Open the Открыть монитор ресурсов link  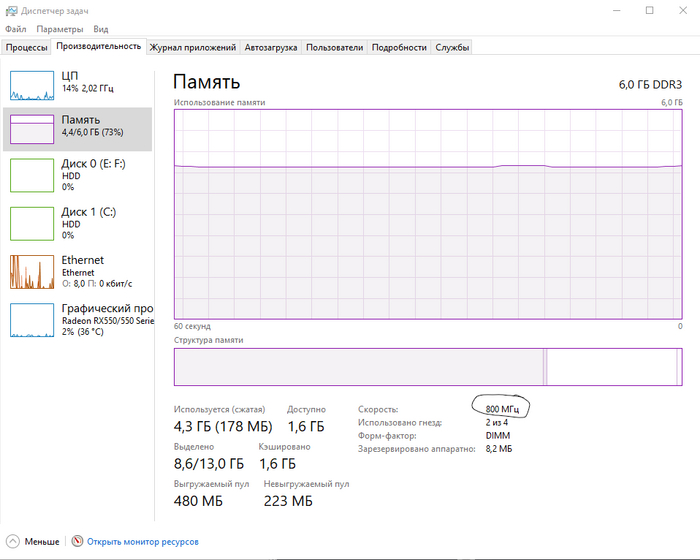point(143,542)
